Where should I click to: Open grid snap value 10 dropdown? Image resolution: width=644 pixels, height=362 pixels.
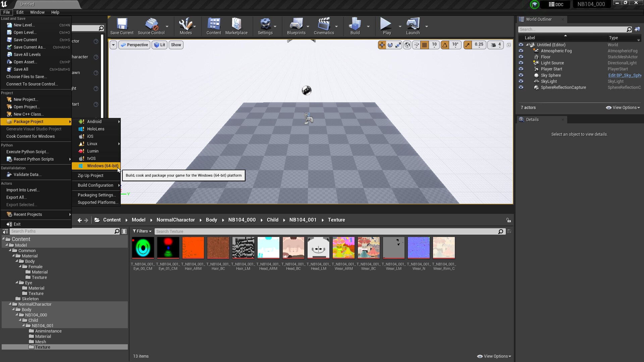(x=434, y=45)
